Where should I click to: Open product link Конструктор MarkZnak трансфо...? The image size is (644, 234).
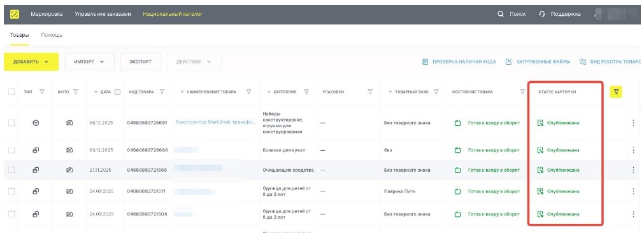tap(215, 123)
